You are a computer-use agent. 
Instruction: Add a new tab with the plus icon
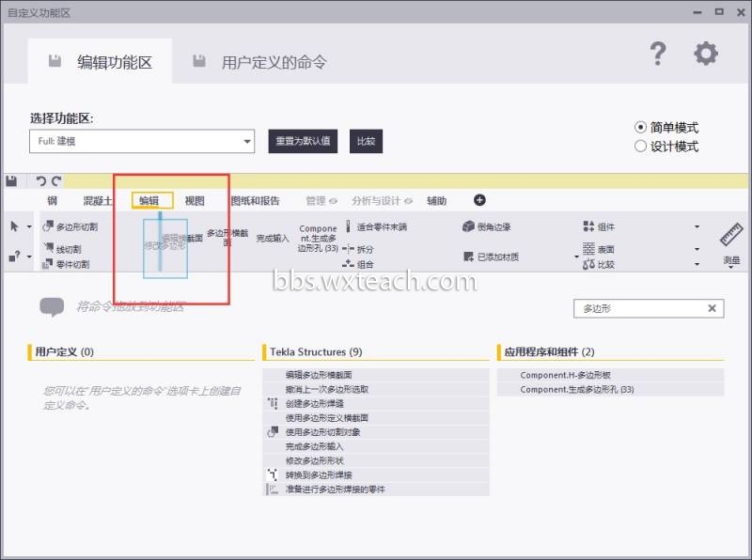479,200
